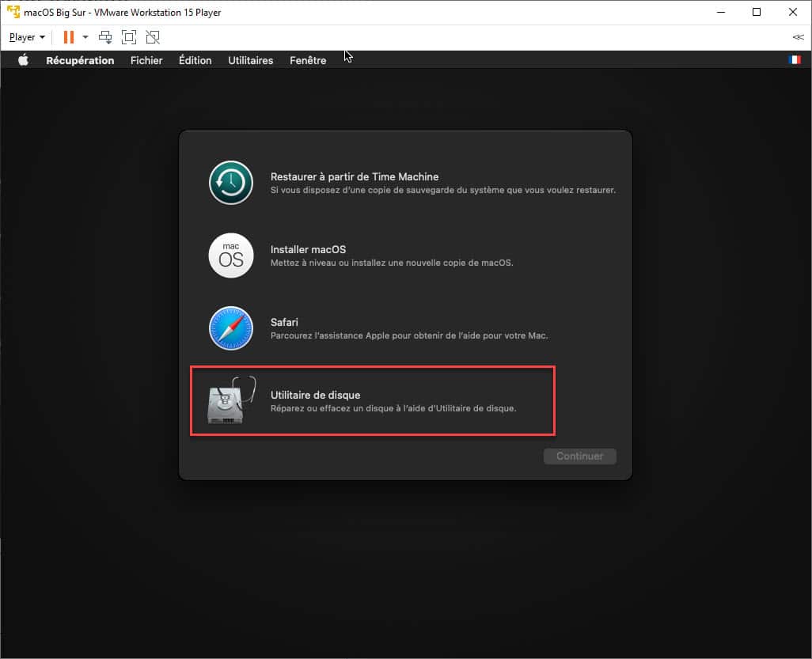Expand the power options arrow beside pause
The width and height of the screenshot is (812, 659).
tap(85, 37)
